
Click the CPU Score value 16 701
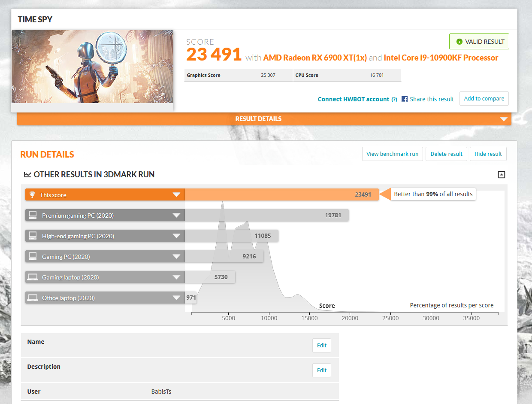[377, 75]
